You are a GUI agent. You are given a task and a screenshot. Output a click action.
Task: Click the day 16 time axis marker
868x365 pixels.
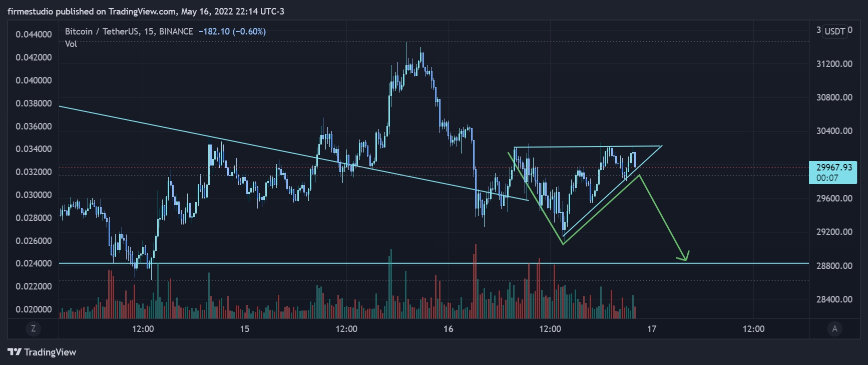coord(448,329)
